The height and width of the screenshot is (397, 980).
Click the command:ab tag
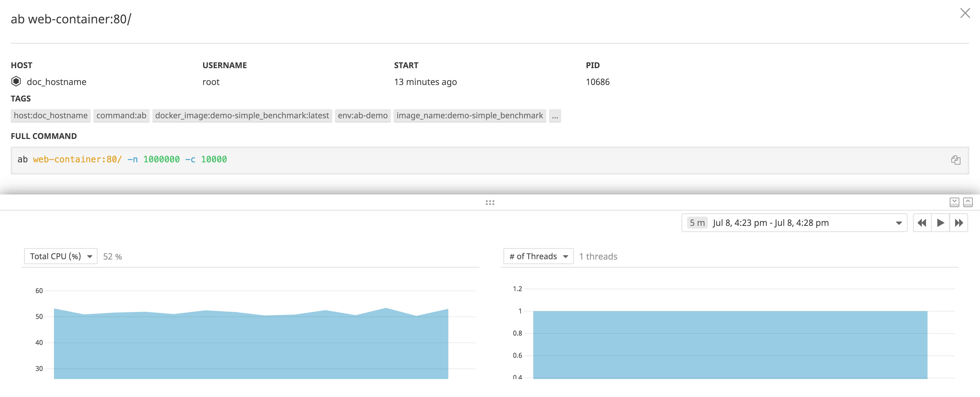tap(121, 116)
